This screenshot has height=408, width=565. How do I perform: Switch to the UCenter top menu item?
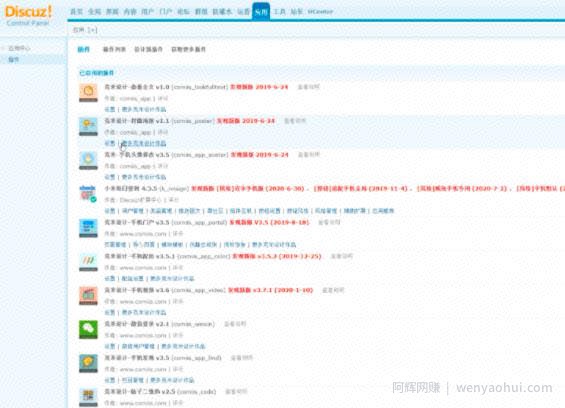[320, 12]
